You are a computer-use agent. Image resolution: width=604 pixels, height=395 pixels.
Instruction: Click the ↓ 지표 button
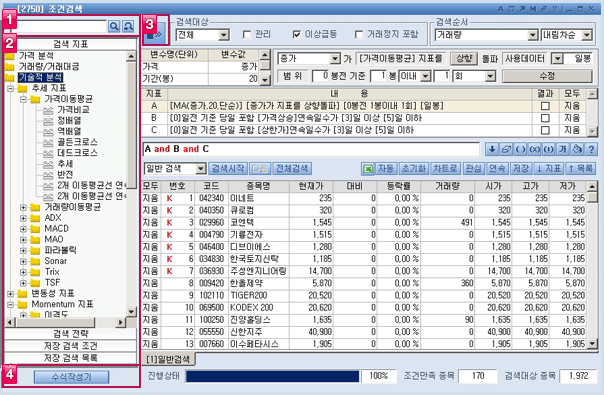[549, 168]
